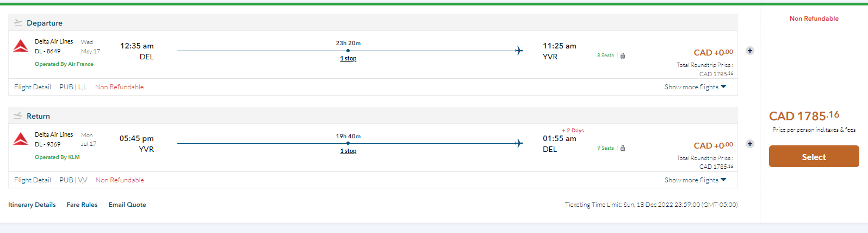View the 1 stop info for departure
The image size is (868, 233).
348,58
